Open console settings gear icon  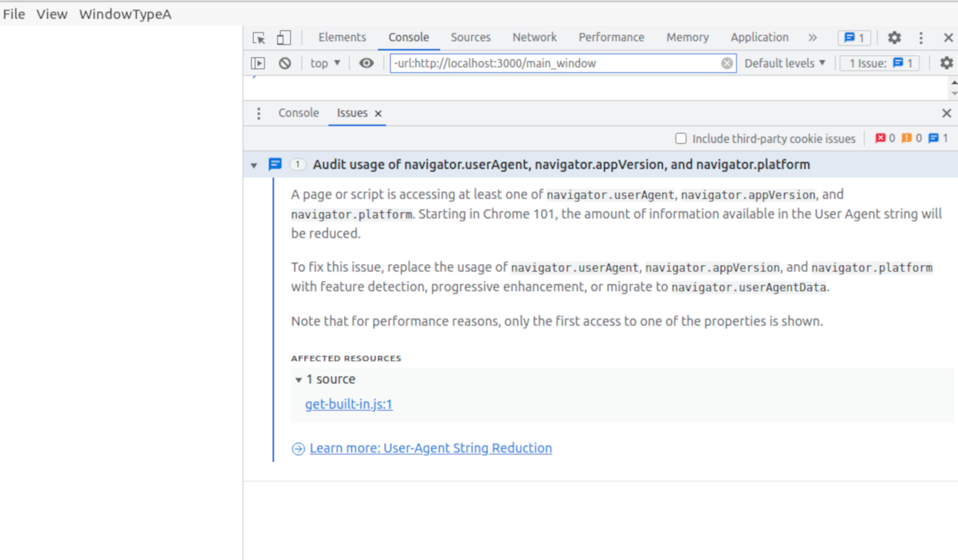(x=947, y=63)
